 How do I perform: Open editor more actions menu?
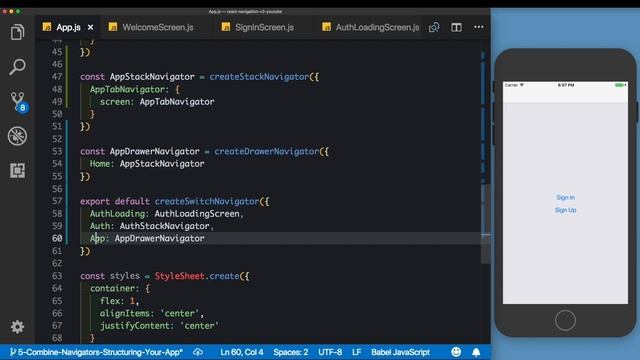click(x=478, y=27)
